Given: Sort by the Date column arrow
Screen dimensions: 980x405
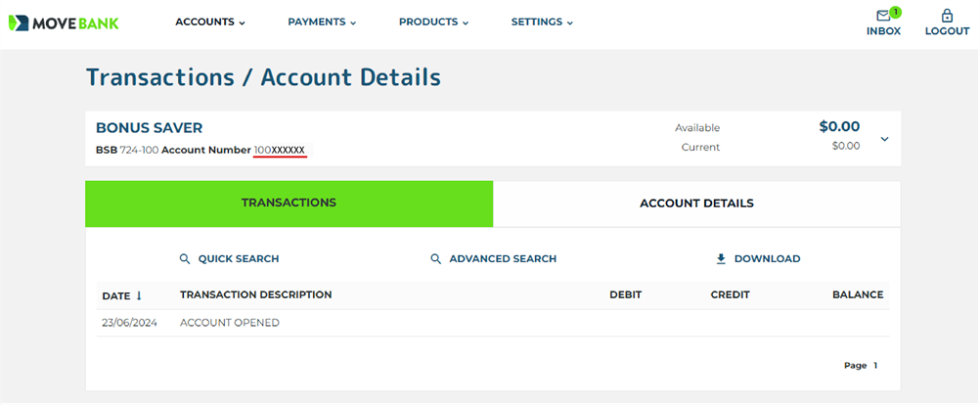Looking at the screenshot, I should (x=139, y=295).
